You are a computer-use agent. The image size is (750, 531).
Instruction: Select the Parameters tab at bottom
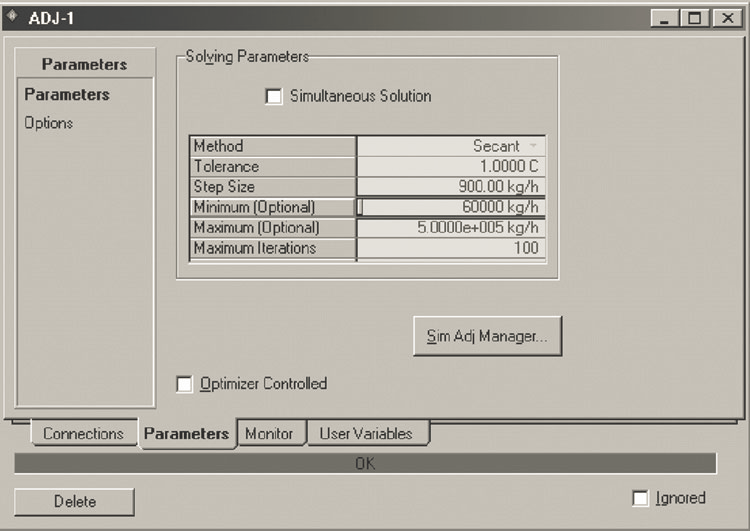[x=186, y=434]
